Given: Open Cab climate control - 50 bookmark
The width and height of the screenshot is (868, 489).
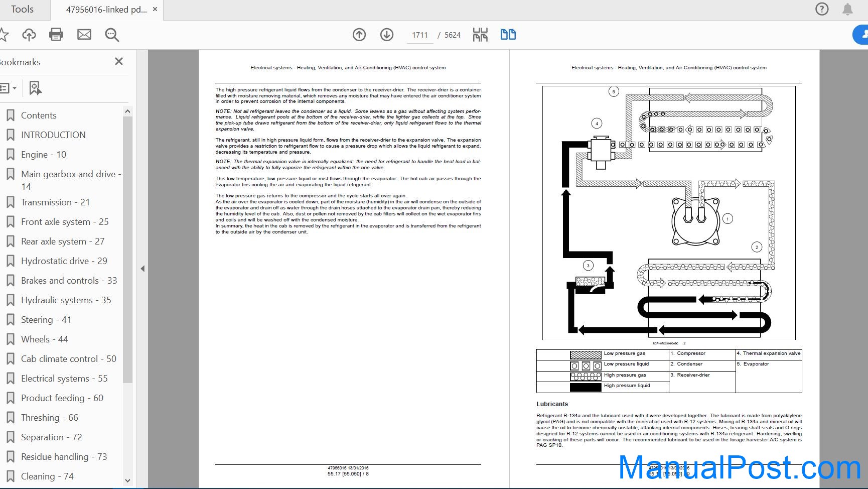Looking at the screenshot, I should [69, 359].
